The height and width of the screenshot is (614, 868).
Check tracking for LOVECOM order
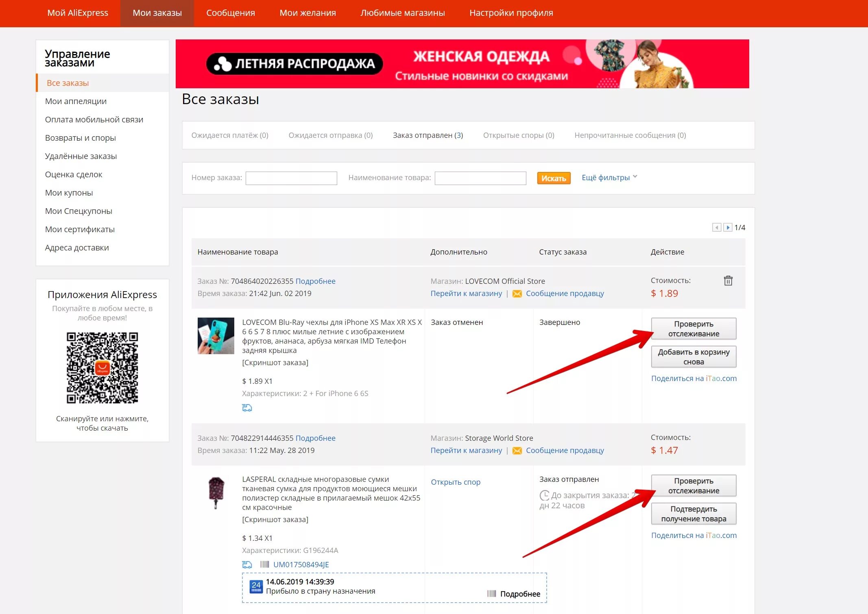(694, 329)
